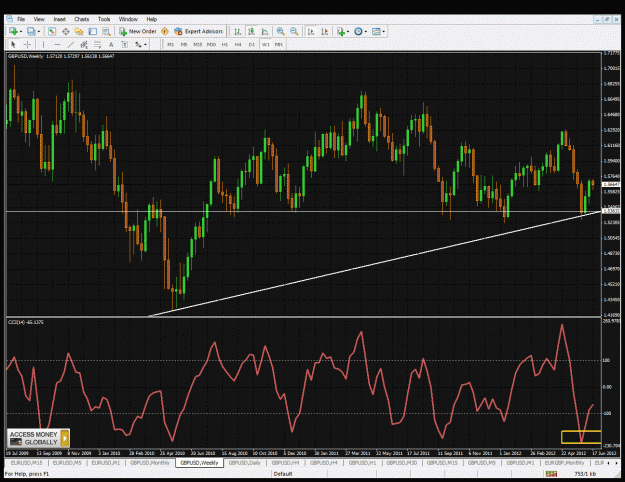Screen dimensions: 625x482
Task: Set timeframe to H1
Action: pos(225,45)
